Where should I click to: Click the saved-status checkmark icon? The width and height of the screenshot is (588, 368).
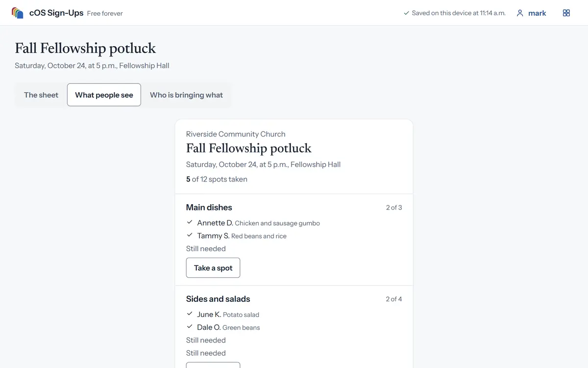(x=406, y=13)
